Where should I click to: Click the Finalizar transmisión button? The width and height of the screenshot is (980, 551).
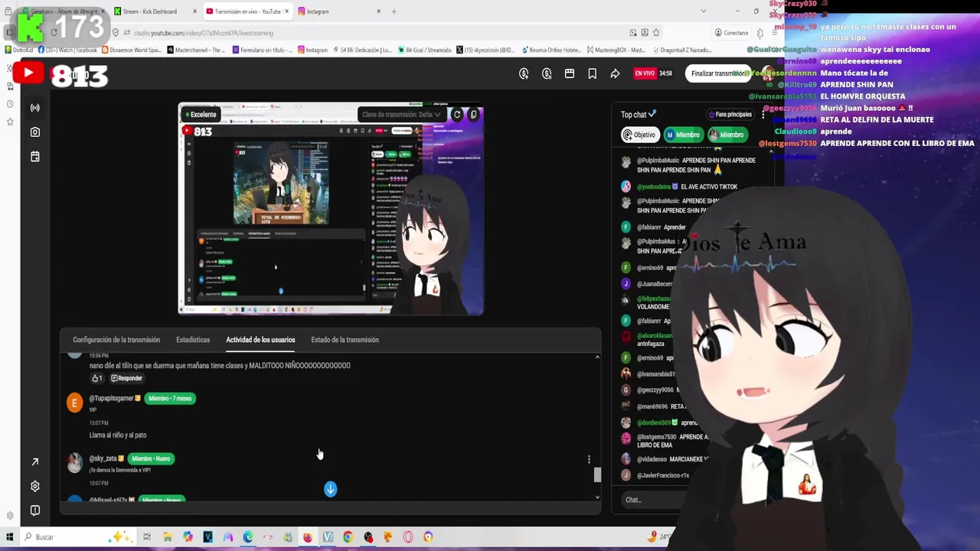pyautogui.click(x=717, y=73)
